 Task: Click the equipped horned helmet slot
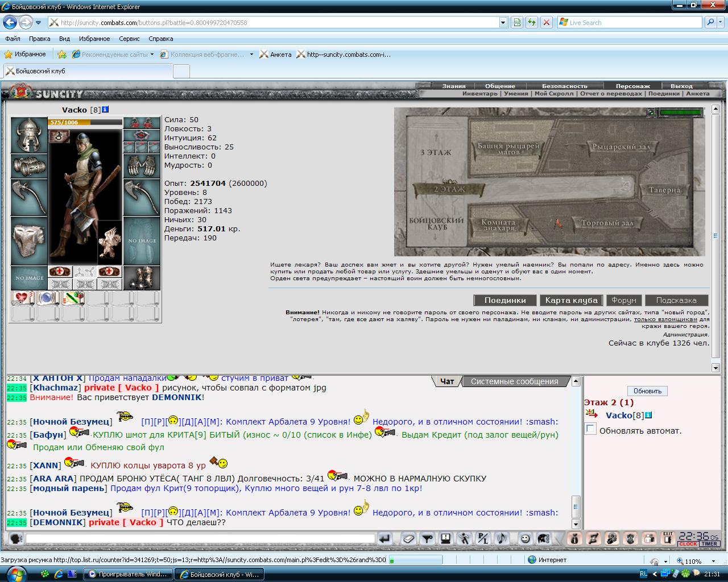pyautogui.click(x=28, y=136)
